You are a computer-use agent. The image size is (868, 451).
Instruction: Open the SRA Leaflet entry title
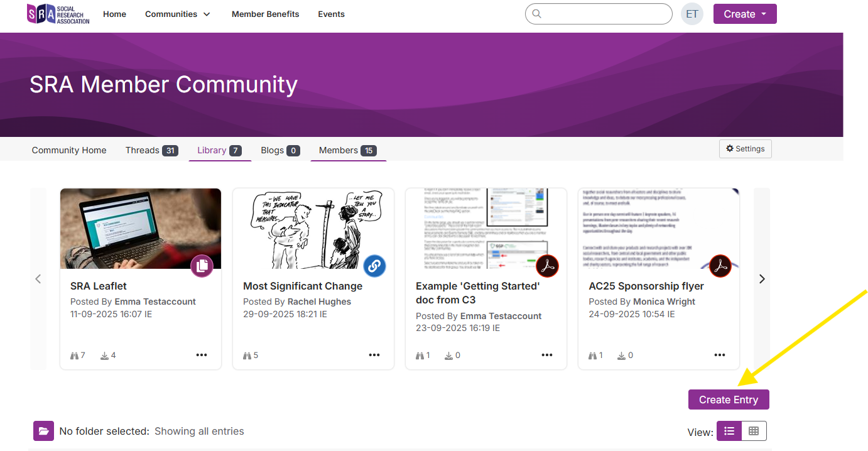99,286
